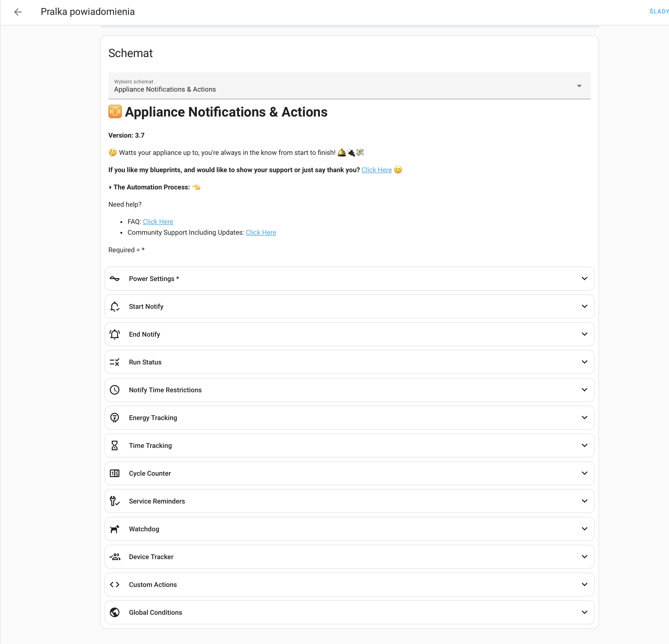Viewport: 669px width, 644px height.
Task: Expand The Automation Process details triangle
Action: (x=110, y=187)
